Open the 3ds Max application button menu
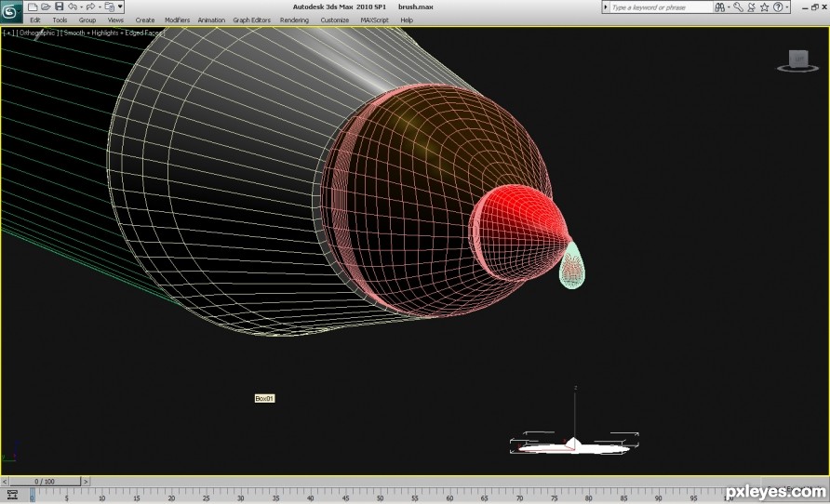Screen dimensions: 830x504 [10, 12]
